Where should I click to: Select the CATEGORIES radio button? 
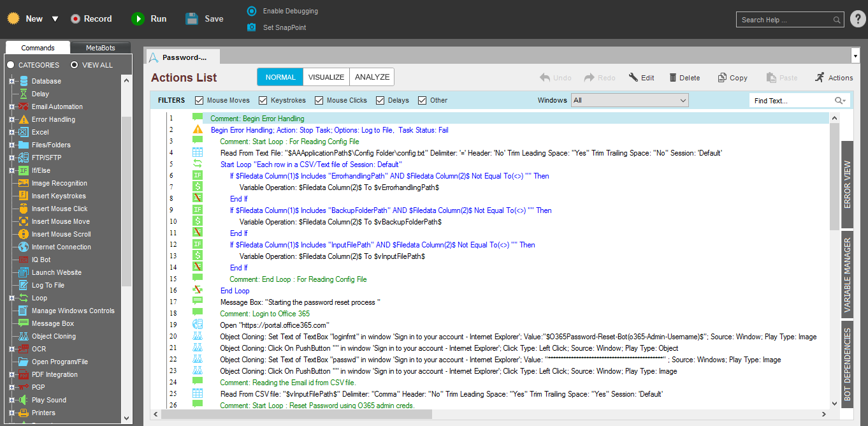[x=11, y=65]
